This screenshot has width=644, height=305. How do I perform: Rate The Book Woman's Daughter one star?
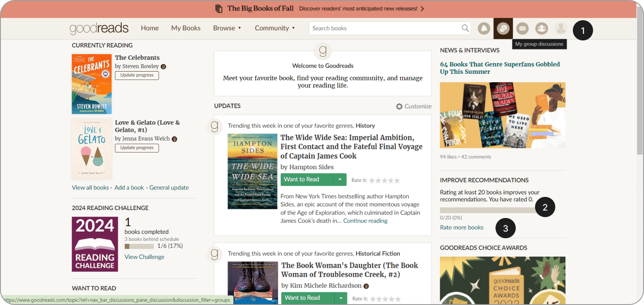coord(373,299)
